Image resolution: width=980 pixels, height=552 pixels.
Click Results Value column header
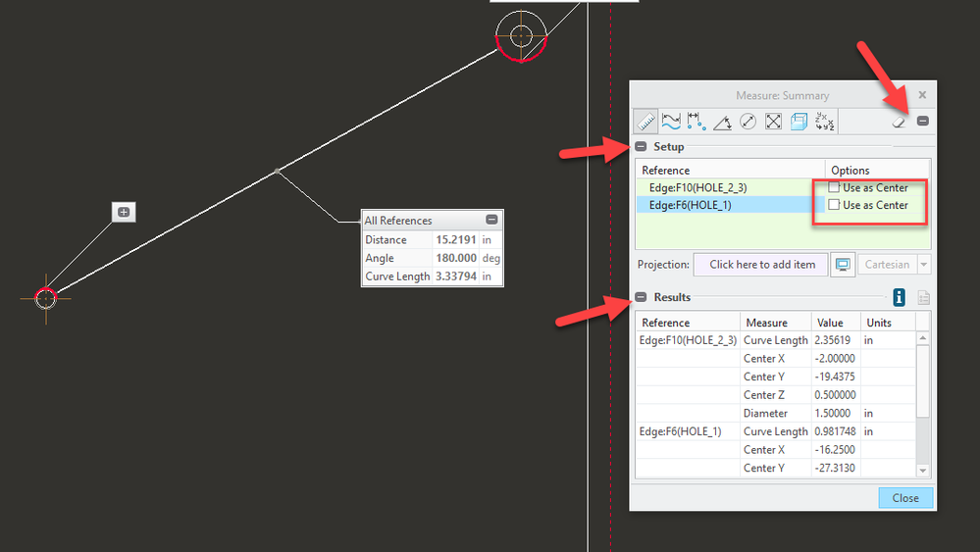pyautogui.click(x=836, y=323)
